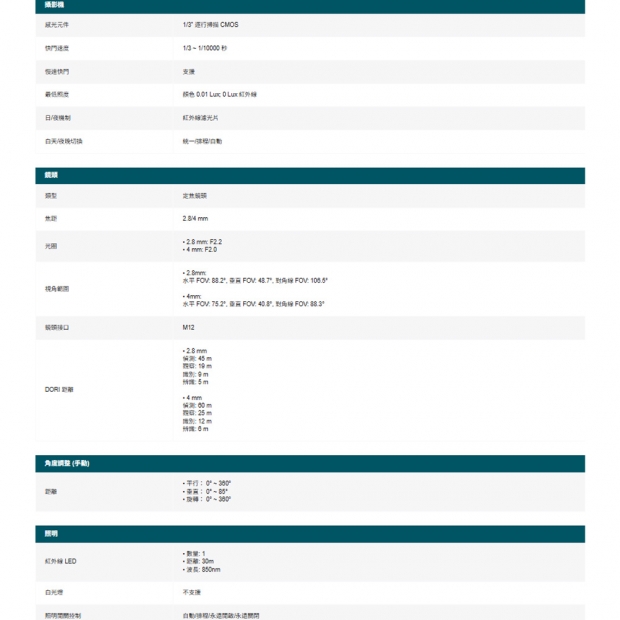This screenshot has width=620, height=620.
Task: Click the 慢速快門 row label
Action: (x=57, y=71)
